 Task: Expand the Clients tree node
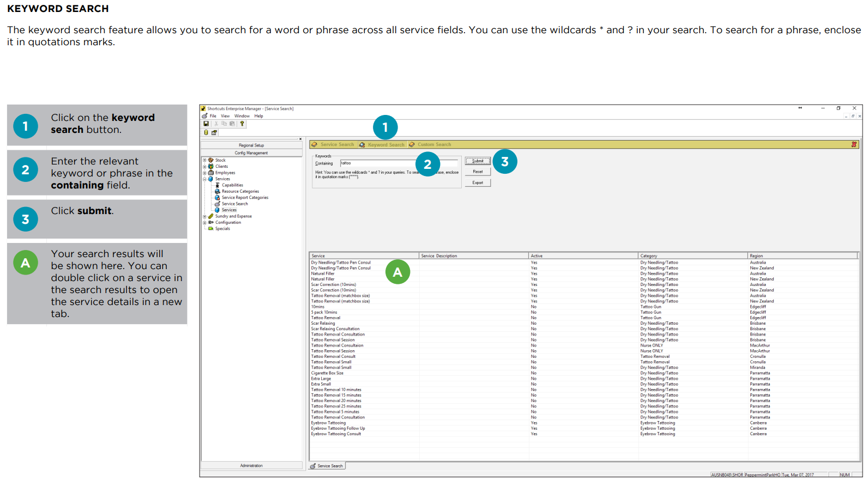tap(204, 167)
